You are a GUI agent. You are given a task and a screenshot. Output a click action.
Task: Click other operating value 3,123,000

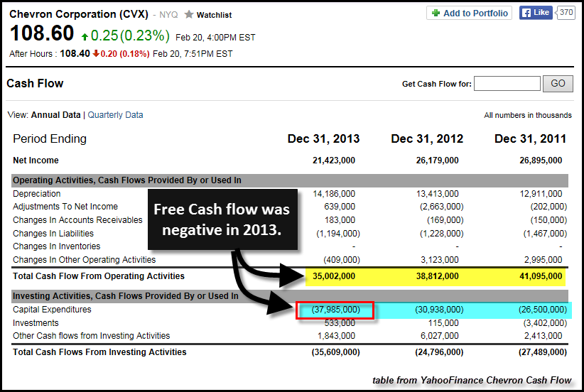click(440, 260)
